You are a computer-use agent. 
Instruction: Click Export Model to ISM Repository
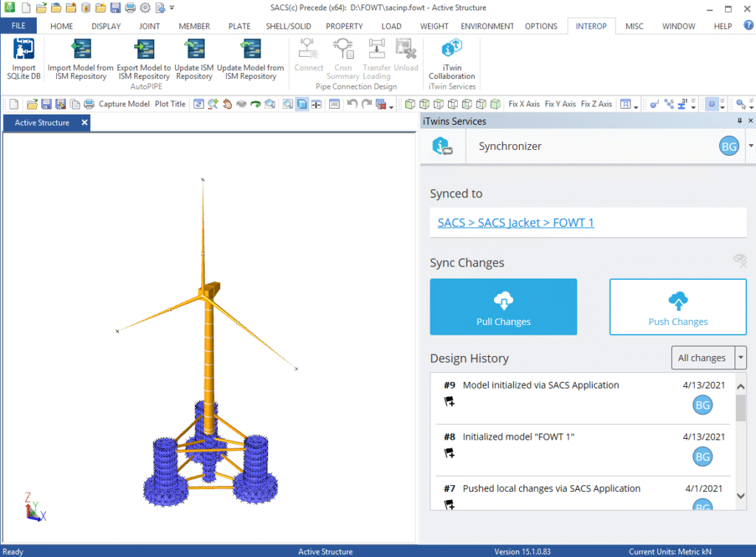pyautogui.click(x=144, y=59)
